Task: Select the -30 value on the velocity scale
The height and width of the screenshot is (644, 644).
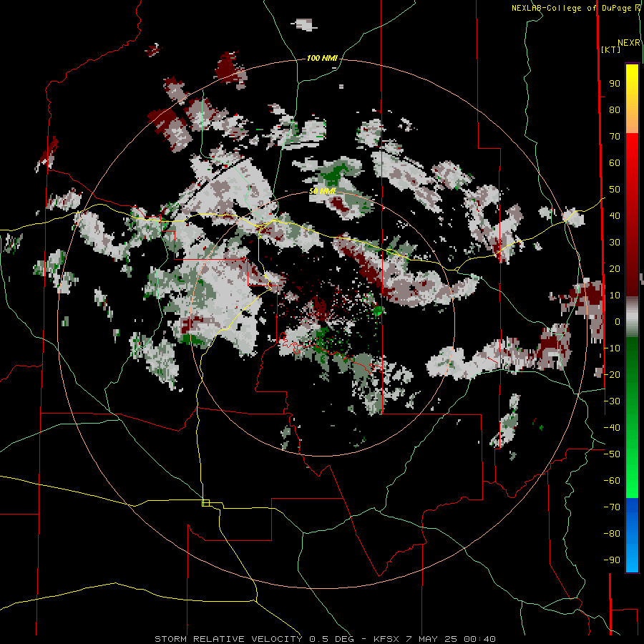Action: point(612,401)
